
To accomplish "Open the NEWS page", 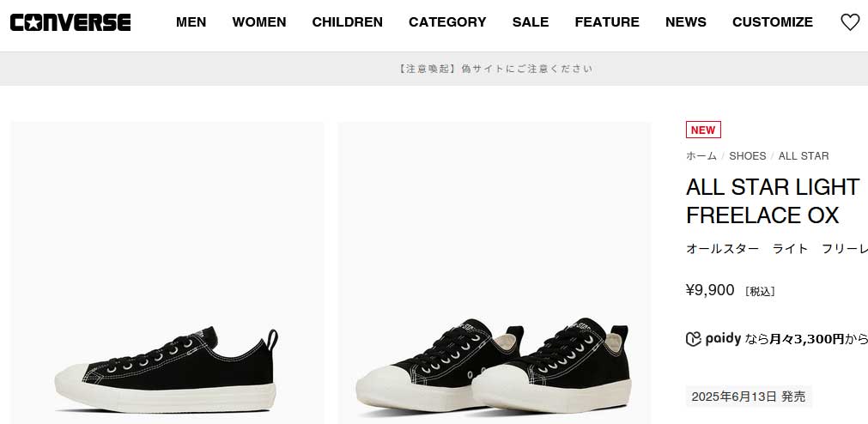I will point(685,22).
